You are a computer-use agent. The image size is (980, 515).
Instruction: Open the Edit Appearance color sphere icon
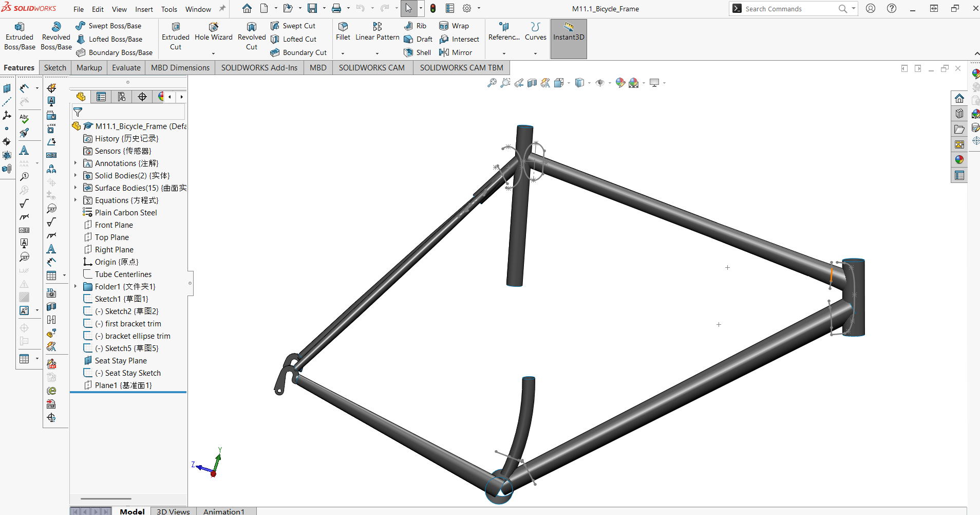point(620,83)
